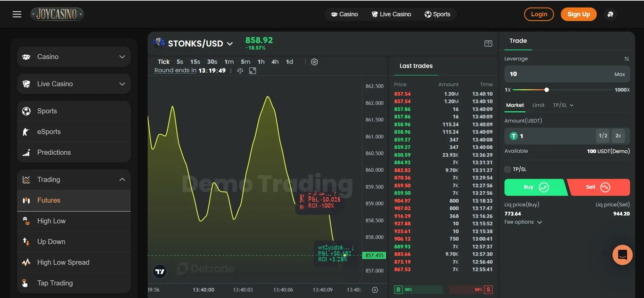The width and height of the screenshot is (644, 298).
Task: Click the Tether coin icon in amount field
Action: pos(514,136)
